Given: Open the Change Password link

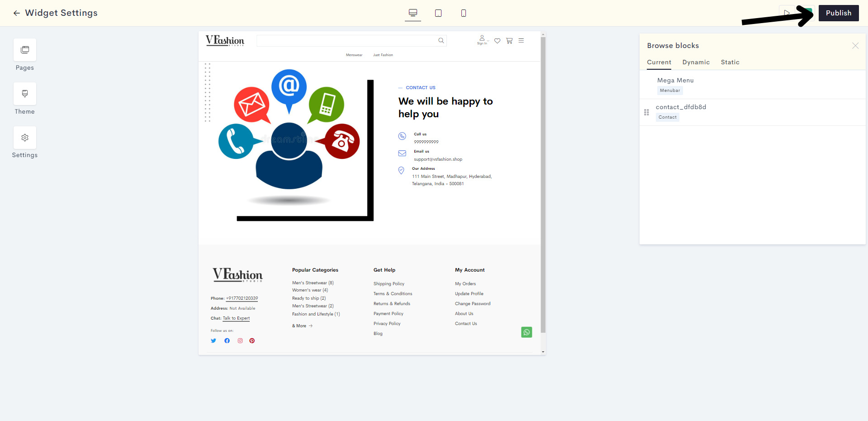Looking at the screenshot, I should pos(473,304).
